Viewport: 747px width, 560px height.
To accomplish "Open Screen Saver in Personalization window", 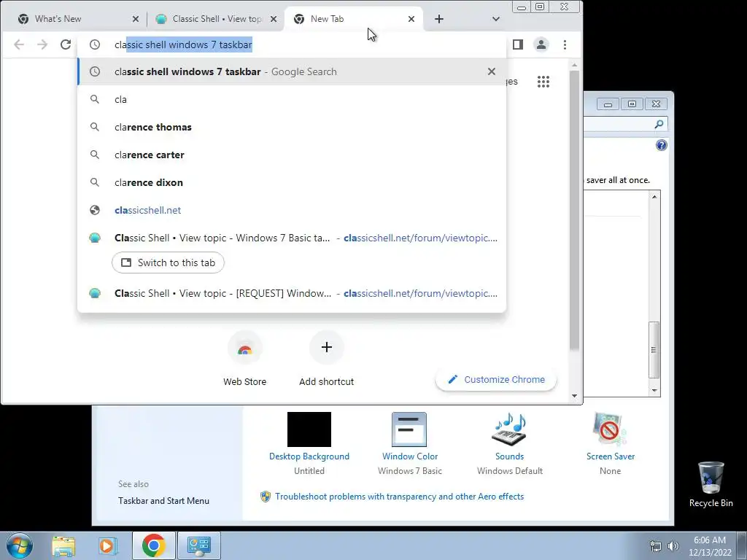I will [611, 444].
